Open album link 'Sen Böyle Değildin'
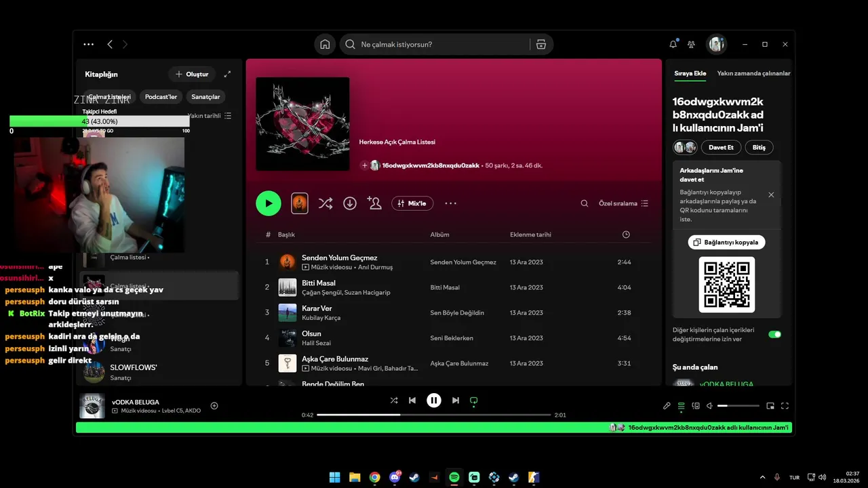This screenshot has height=488, width=868. (457, 313)
